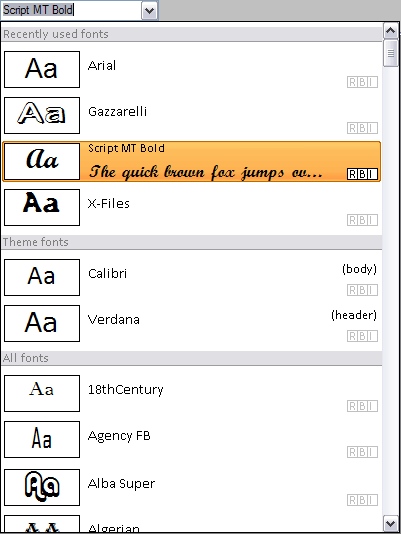The height and width of the screenshot is (534, 401).
Task: Choose the Algerian font preview icon
Action: coord(42,524)
